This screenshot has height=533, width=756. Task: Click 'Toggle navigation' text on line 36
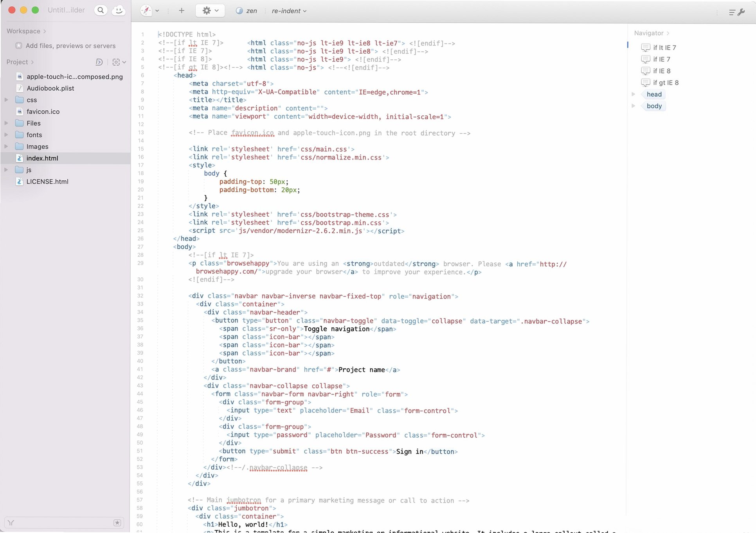337,329
